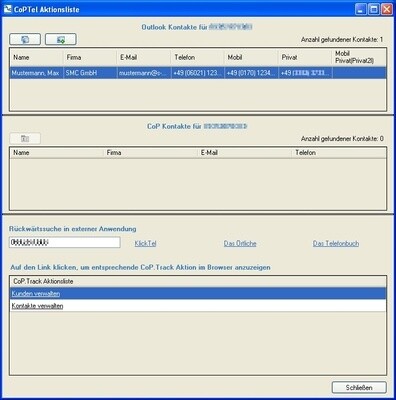Click the CoP contacts E-Mail column header
The width and height of the screenshot is (396, 400).
click(245, 153)
